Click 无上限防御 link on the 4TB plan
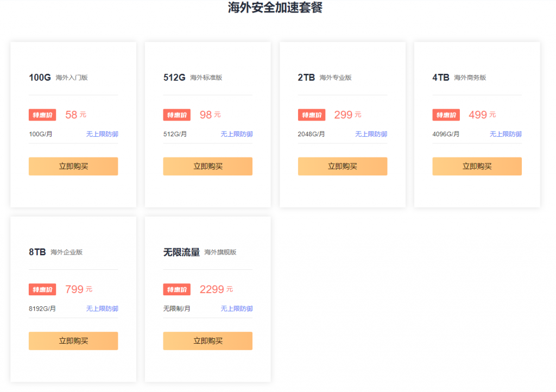The width and height of the screenshot is (556, 392). tap(506, 134)
